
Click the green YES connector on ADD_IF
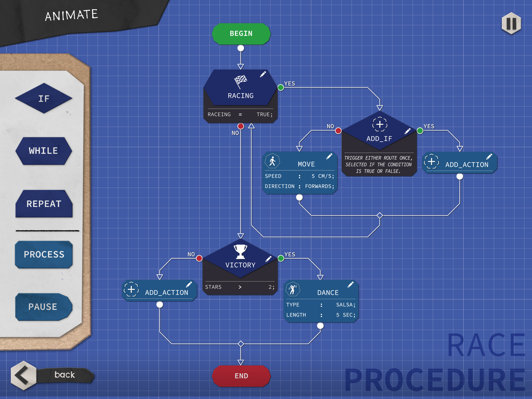(x=420, y=131)
